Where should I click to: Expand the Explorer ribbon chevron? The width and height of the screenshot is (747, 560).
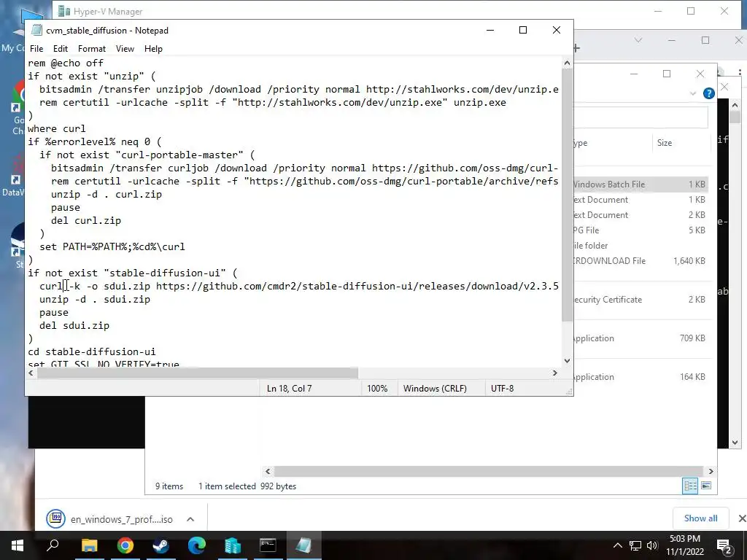(x=693, y=93)
